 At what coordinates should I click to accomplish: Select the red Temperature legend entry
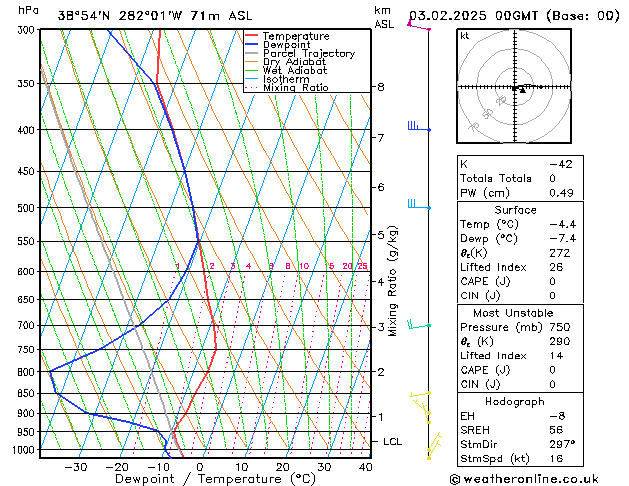(296, 36)
